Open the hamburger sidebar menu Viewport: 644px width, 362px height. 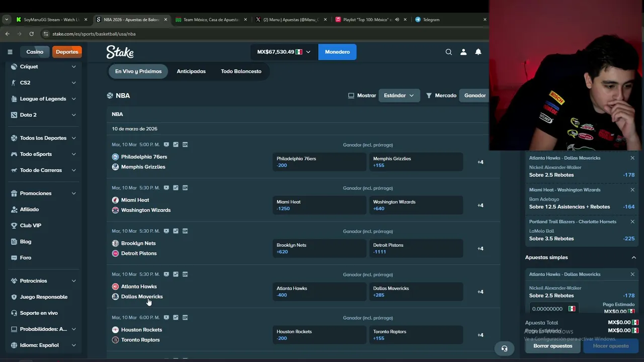click(x=10, y=52)
